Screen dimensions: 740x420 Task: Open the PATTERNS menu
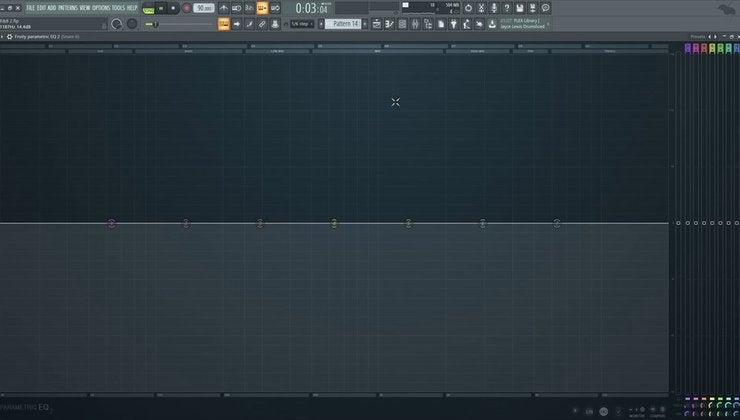pos(68,8)
